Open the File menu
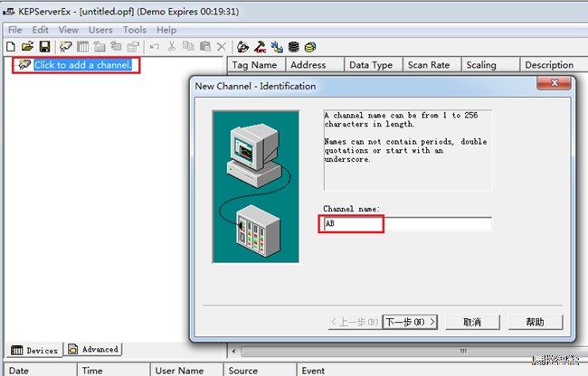Viewport: 588px width, 376px height. pos(14,30)
